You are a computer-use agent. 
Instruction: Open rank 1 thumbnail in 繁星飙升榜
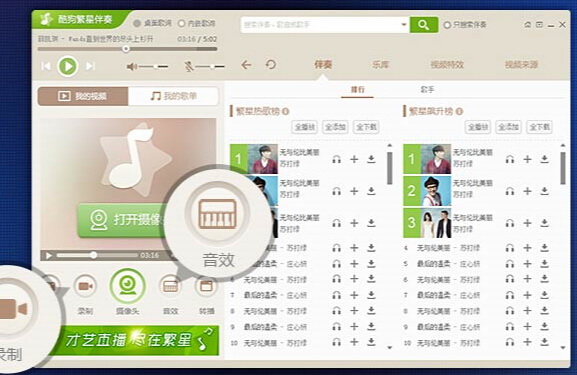(x=436, y=159)
